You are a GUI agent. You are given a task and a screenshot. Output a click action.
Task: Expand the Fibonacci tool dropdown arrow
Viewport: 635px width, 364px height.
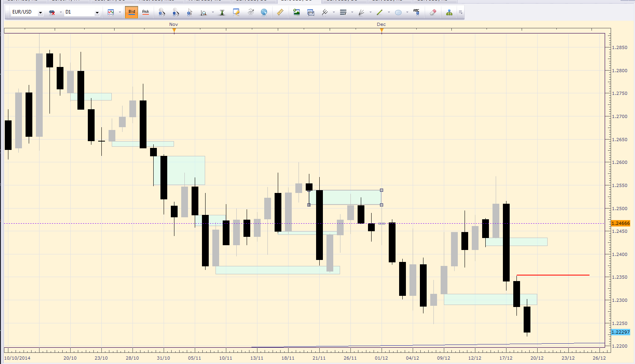352,12
